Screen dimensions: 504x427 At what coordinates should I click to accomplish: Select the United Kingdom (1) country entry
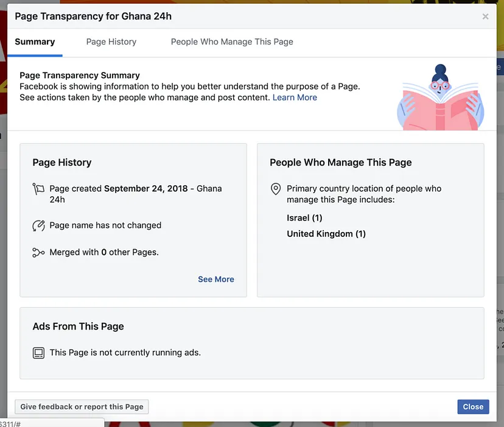326,234
